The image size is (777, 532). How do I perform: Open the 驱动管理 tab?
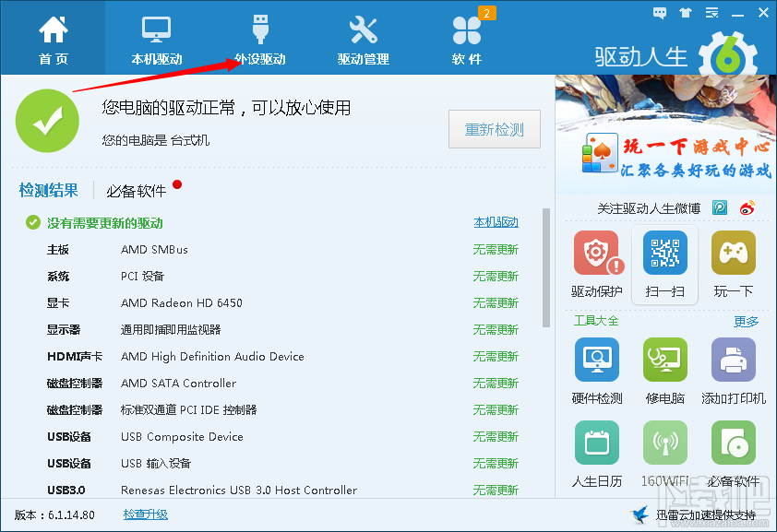pos(364,40)
